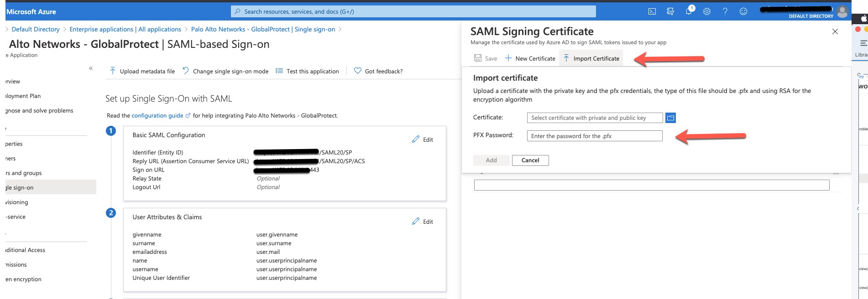Open the portal settings gear

pos(707,11)
